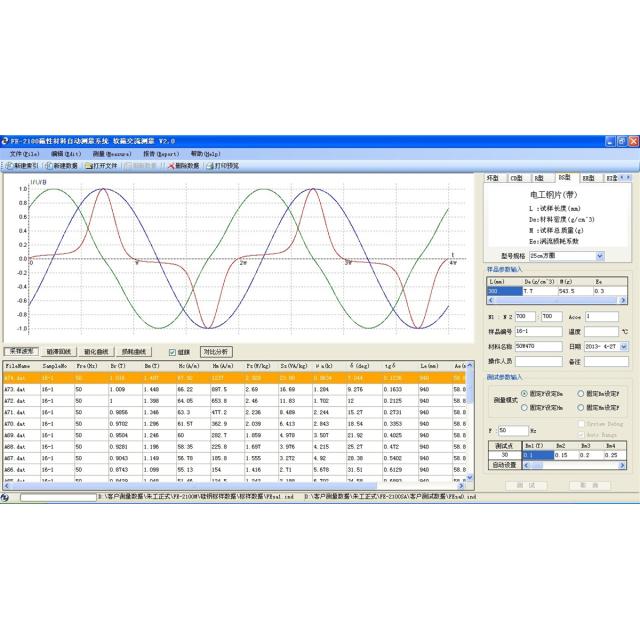Image resolution: width=640 pixels, height=640 pixels.
Task: Select the L(mm) cell with value 300
Action: [505, 291]
